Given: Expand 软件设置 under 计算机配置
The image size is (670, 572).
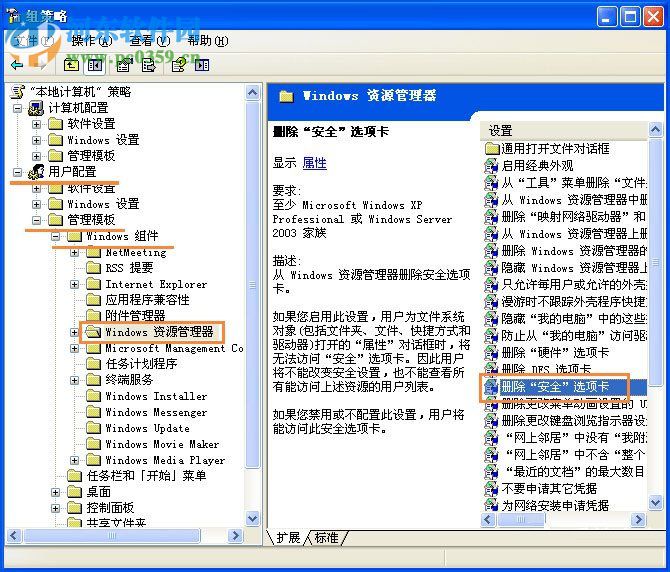Looking at the screenshot, I should [x=36, y=124].
